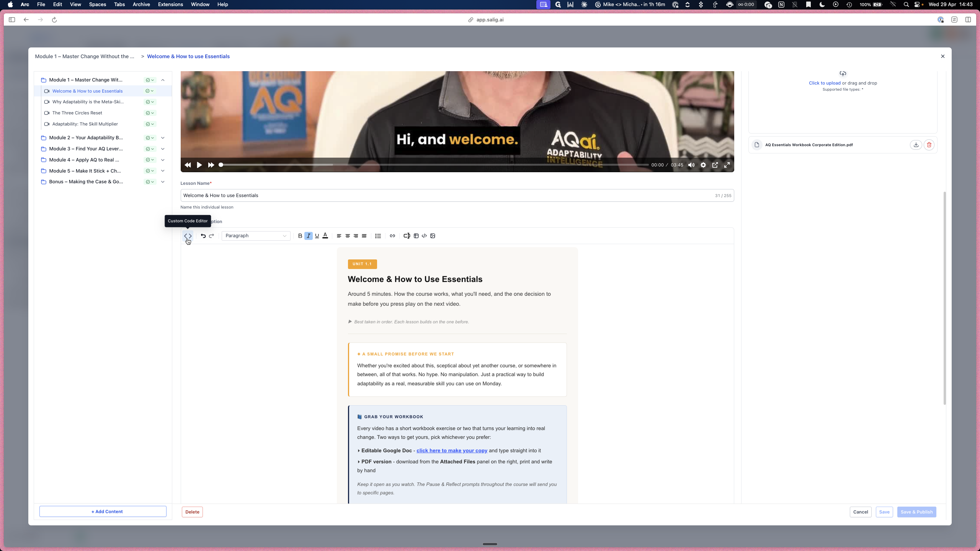The image size is (980, 551).
Task: Rewind the lesson video
Action: point(188,165)
